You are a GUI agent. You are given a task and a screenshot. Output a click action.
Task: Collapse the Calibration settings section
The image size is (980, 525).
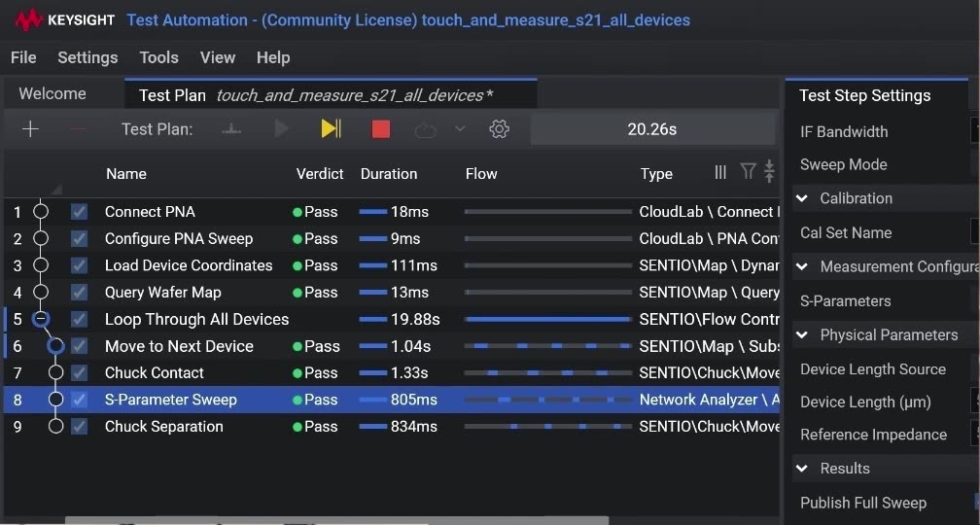point(802,198)
